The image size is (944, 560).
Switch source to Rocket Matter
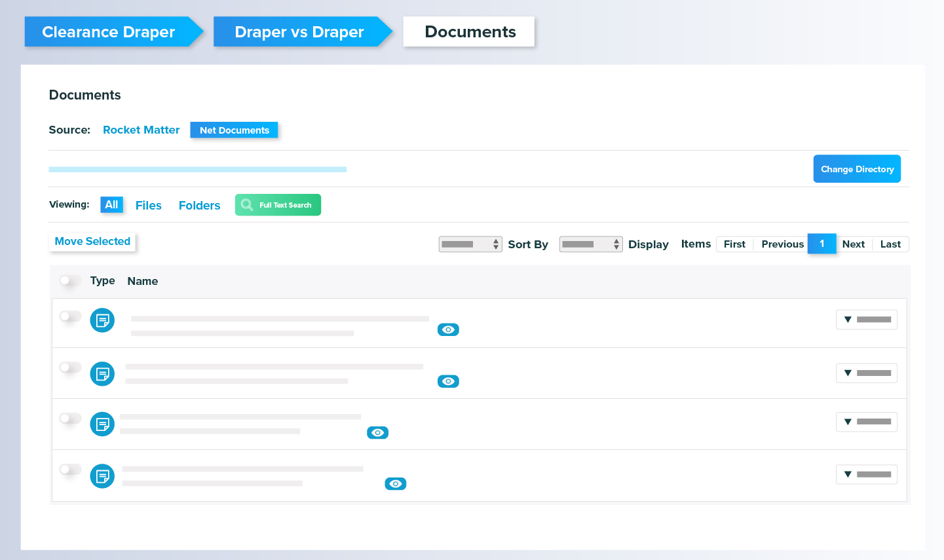(x=141, y=130)
